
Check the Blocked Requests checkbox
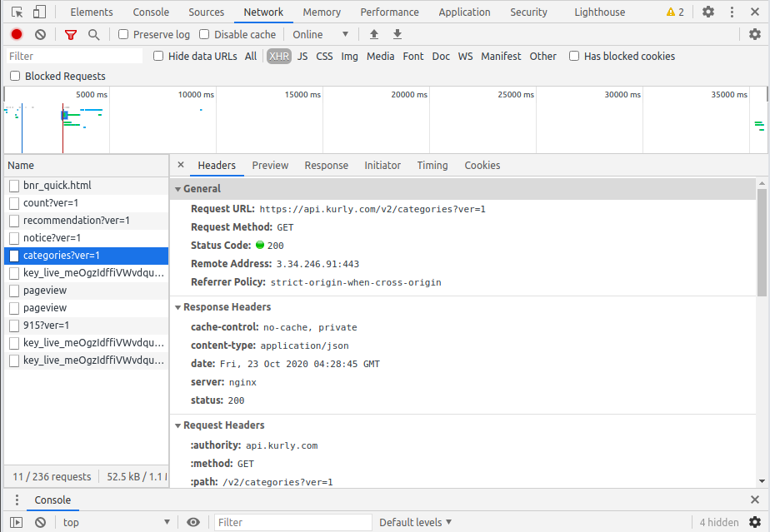pos(15,76)
